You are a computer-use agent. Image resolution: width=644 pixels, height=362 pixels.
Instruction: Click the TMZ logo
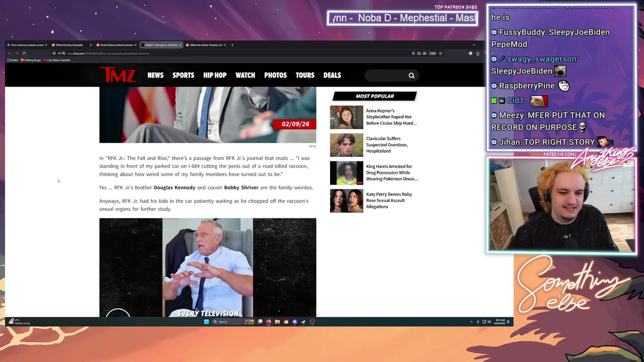tap(117, 75)
